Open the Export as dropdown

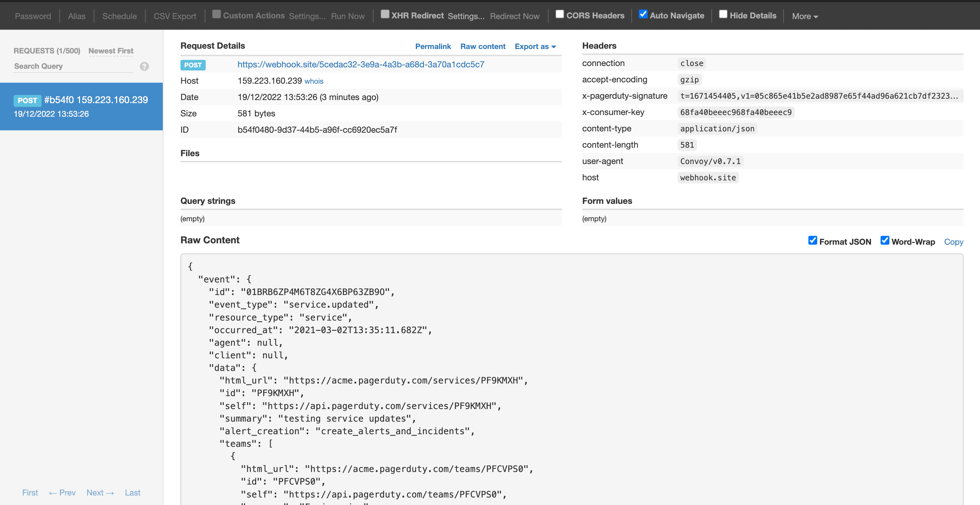point(535,46)
